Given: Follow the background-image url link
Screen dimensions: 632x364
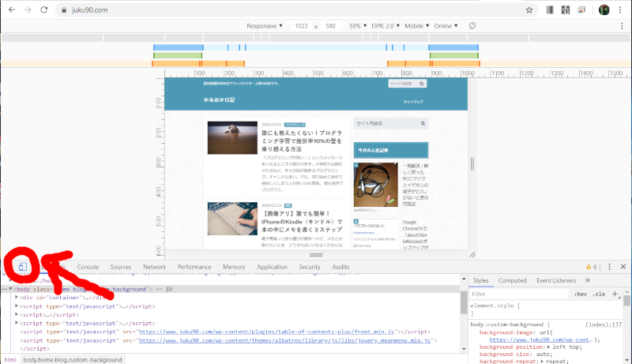Looking at the screenshot, I should pyautogui.click(x=541, y=340).
